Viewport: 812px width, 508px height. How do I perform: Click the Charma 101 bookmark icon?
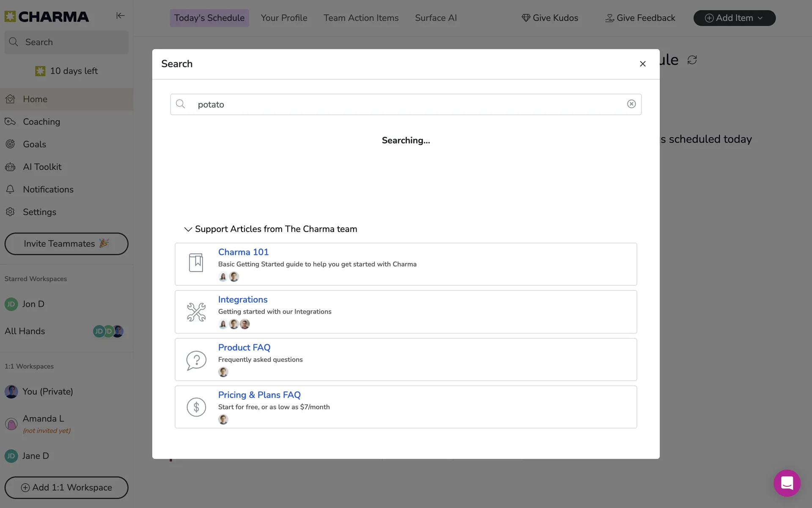[196, 263]
